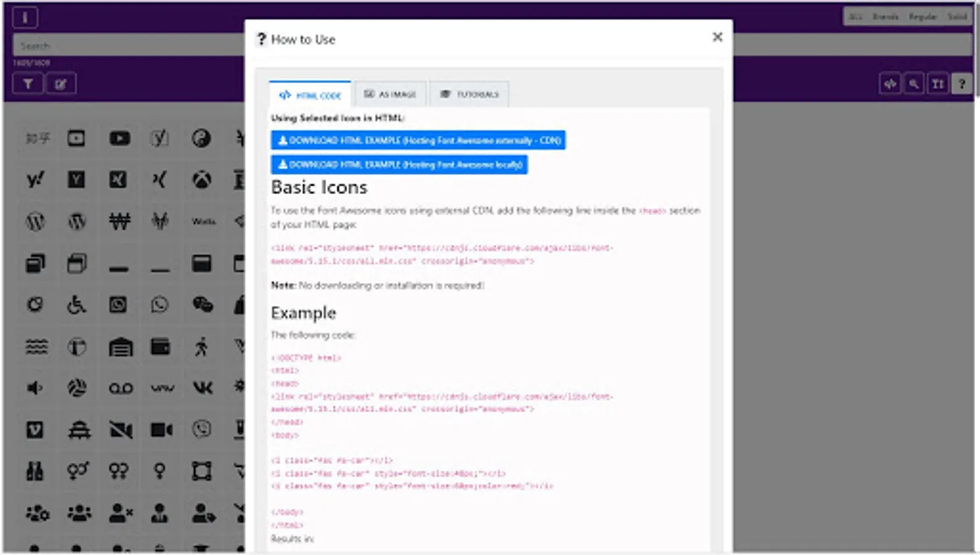This screenshot has height=555, width=980.
Task: Select the walking person icon
Action: [x=201, y=347]
